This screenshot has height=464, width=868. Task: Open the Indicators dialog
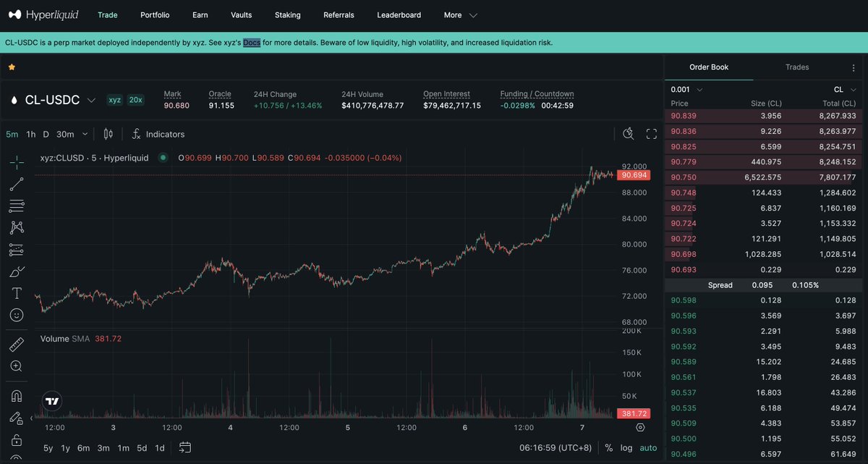[x=158, y=133]
